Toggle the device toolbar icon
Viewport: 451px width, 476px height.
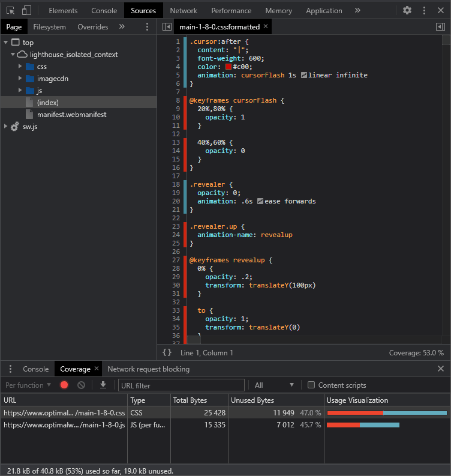(26, 10)
